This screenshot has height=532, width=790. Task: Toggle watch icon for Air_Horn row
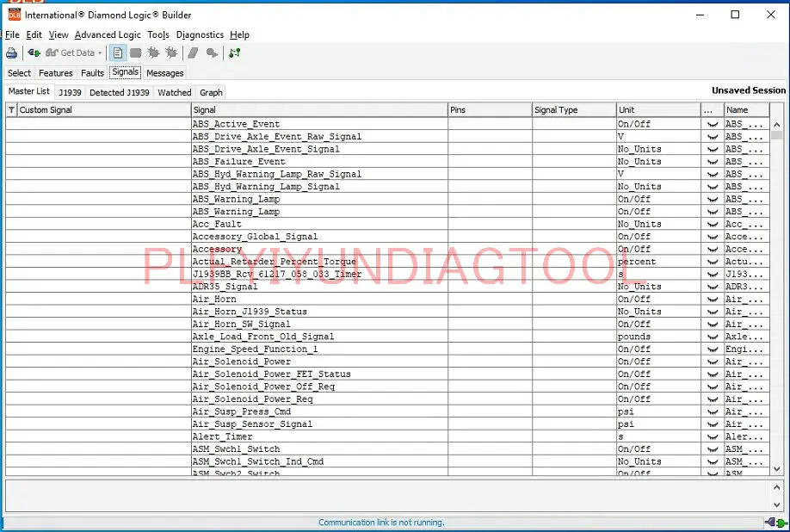[713, 300]
